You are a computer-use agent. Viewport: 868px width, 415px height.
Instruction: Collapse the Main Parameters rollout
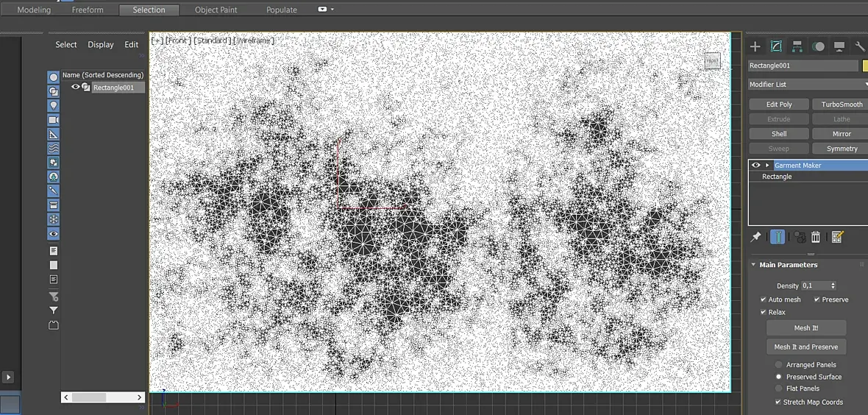coord(753,265)
